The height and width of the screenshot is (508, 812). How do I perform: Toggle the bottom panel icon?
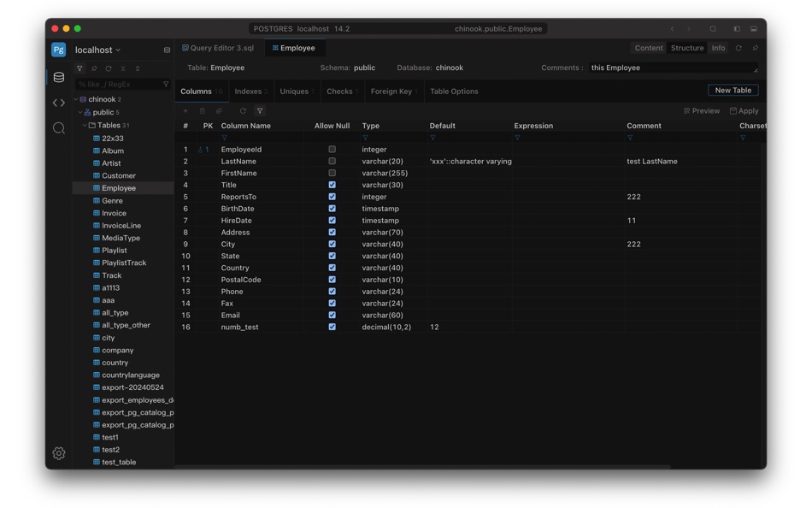[754, 29]
